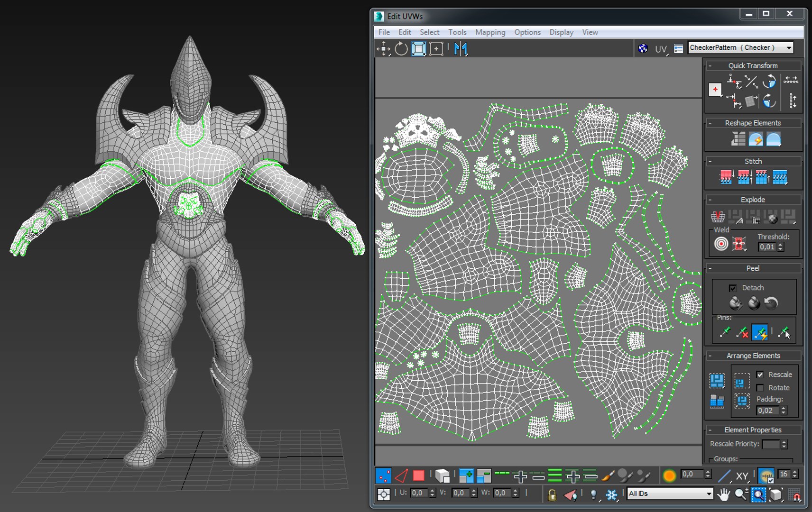
Task: Click the Weld Threshold value field
Action: (x=767, y=247)
